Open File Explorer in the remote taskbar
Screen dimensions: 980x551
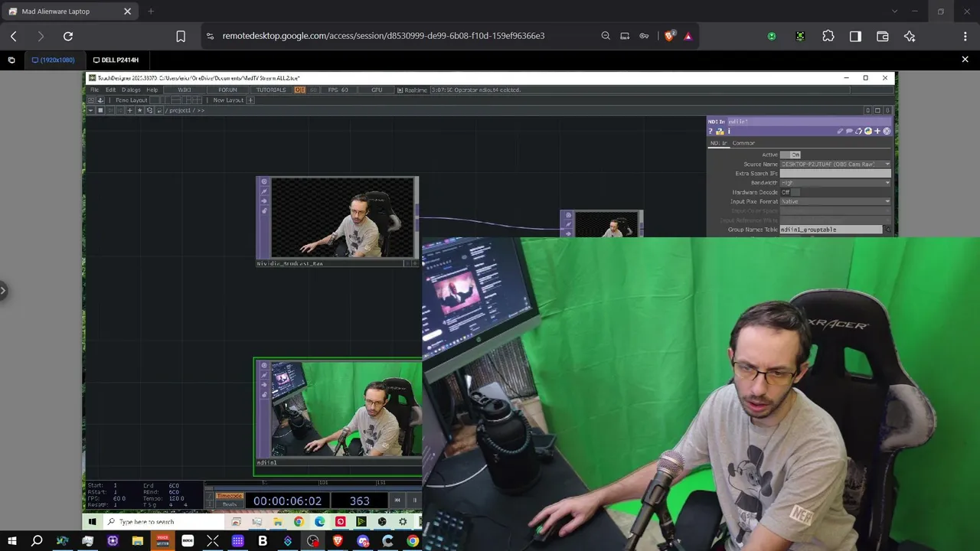click(x=278, y=522)
